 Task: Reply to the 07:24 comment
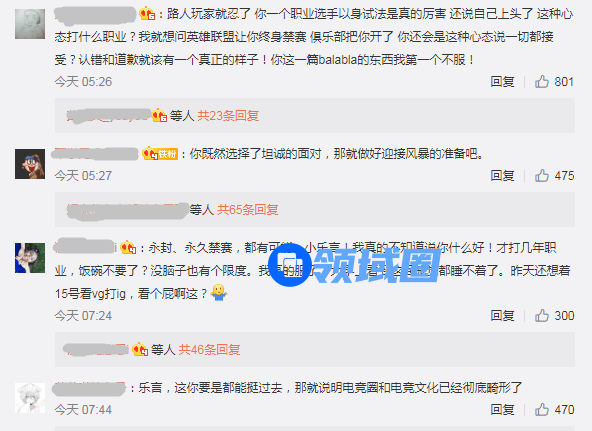point(502,316)
